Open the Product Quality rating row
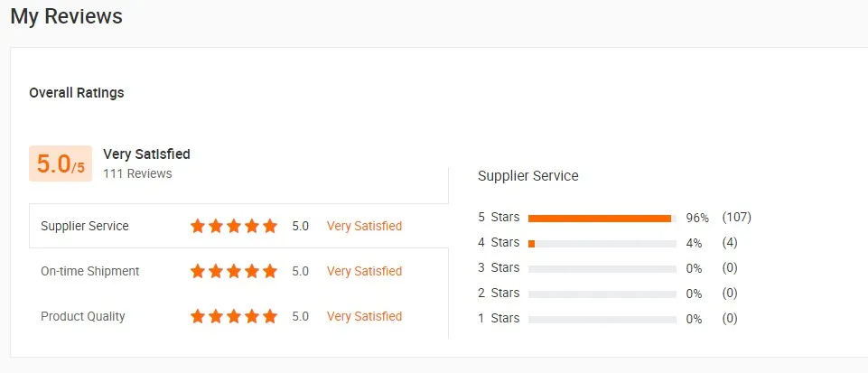The height and width of the screenshot is (373, 868). click(x=83, y=316)
